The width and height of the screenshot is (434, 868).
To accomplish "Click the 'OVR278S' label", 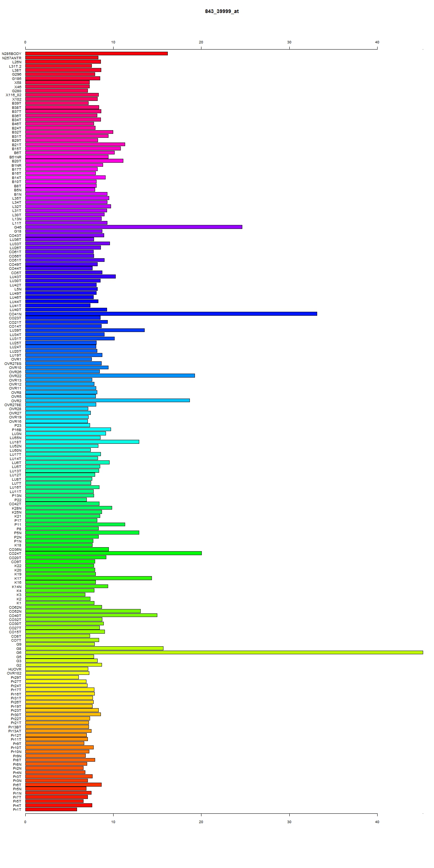I will [13, 363].
